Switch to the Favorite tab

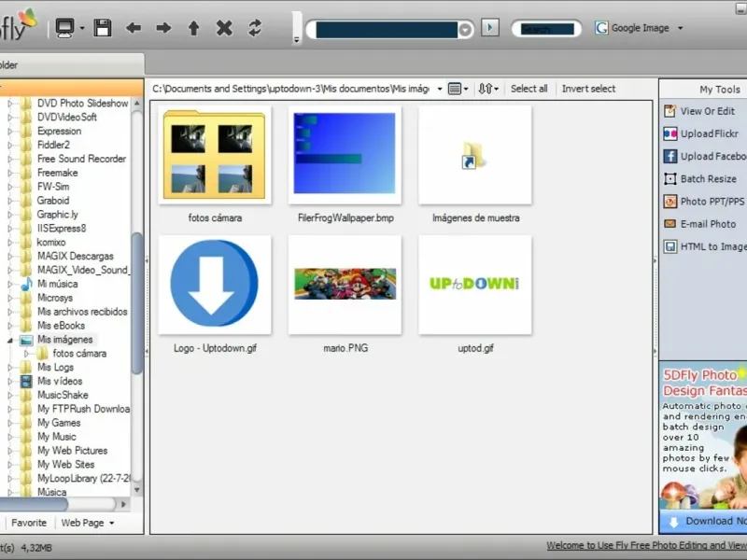pos(29,523)
